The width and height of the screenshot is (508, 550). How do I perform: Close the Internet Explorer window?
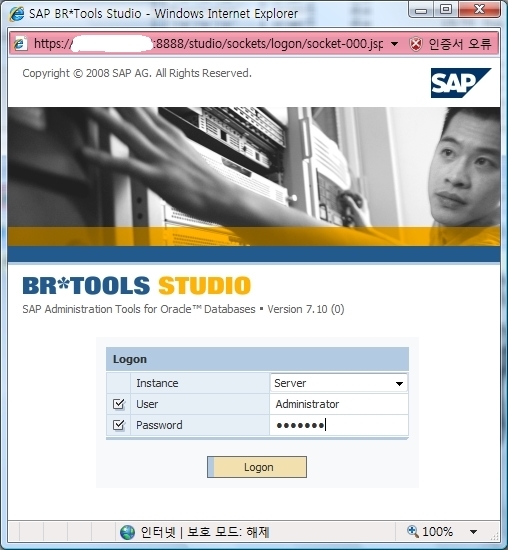click(x=479, y=9)
